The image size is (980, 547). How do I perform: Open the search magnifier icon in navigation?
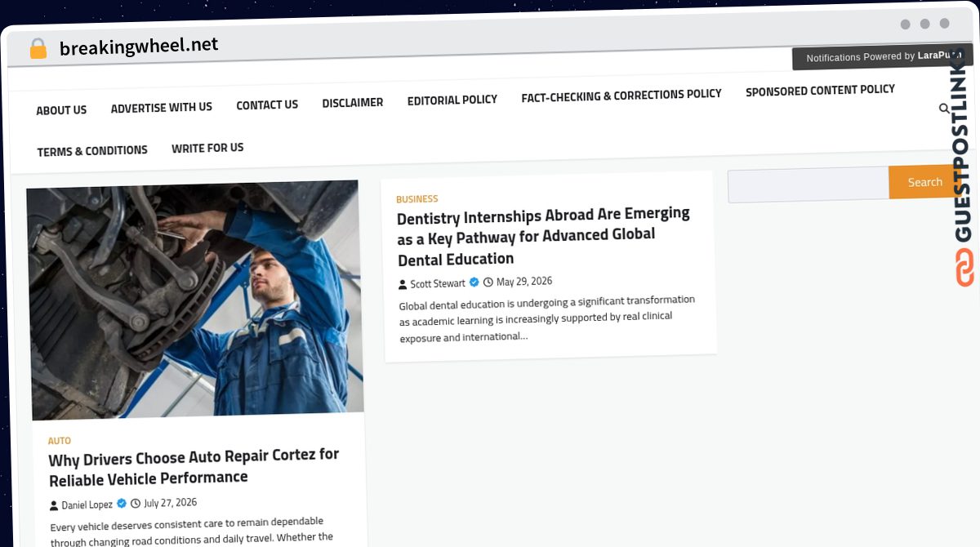944,109
